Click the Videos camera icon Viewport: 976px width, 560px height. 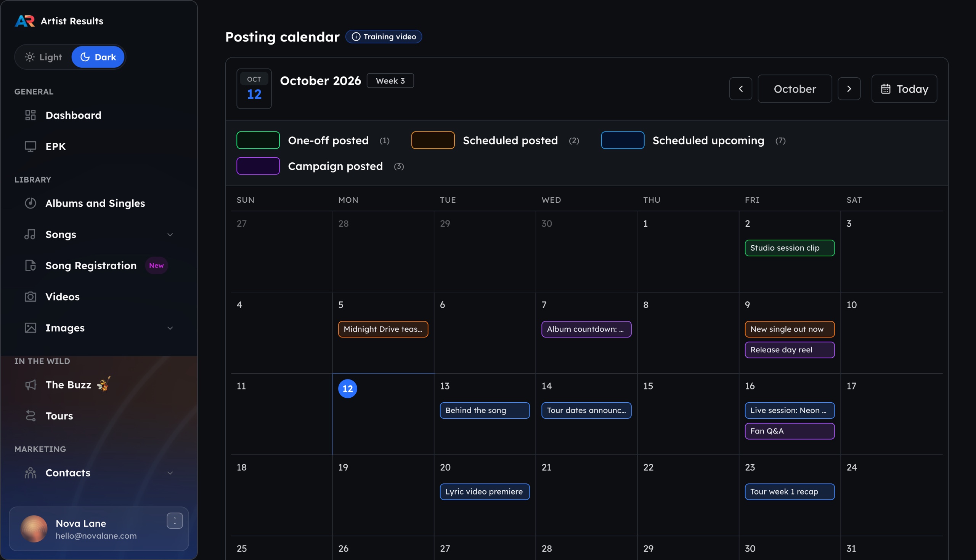30,296
